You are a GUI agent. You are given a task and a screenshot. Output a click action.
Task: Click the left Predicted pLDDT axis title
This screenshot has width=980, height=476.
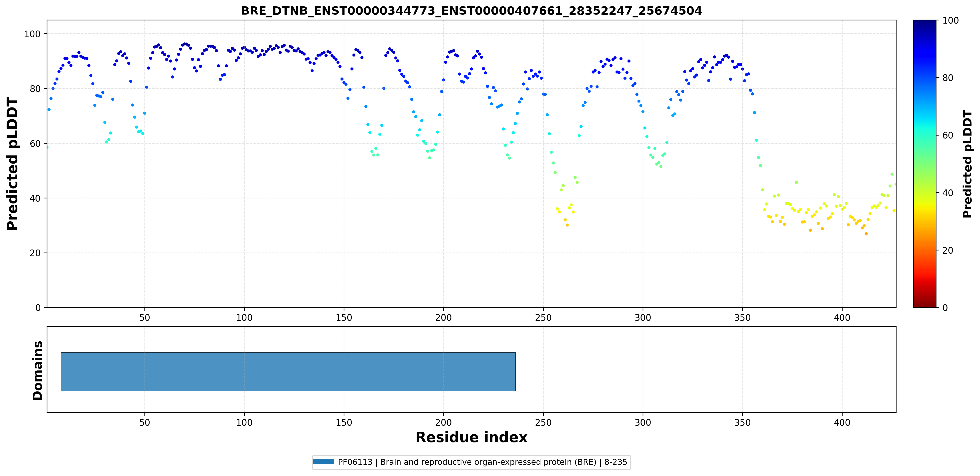(12, 164)
